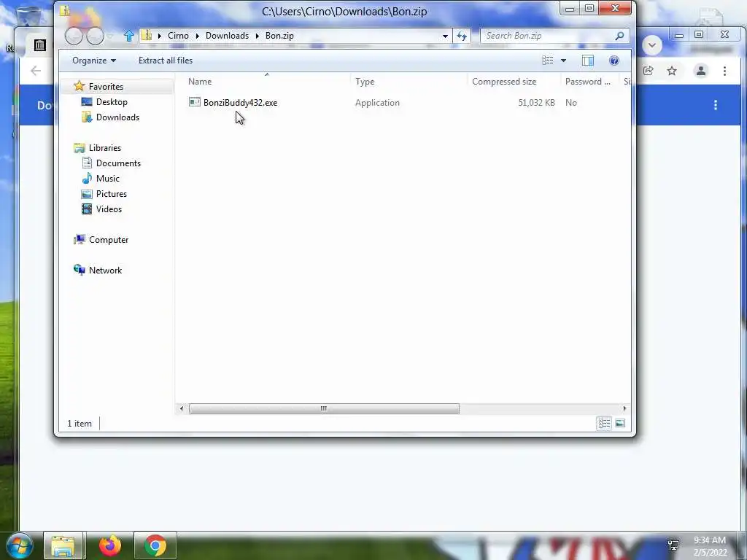Image resolution: width=747 pixels, height=560 pixels.
Task: Click Cirno in the breadcrumb path
Action: pos(178,36)
